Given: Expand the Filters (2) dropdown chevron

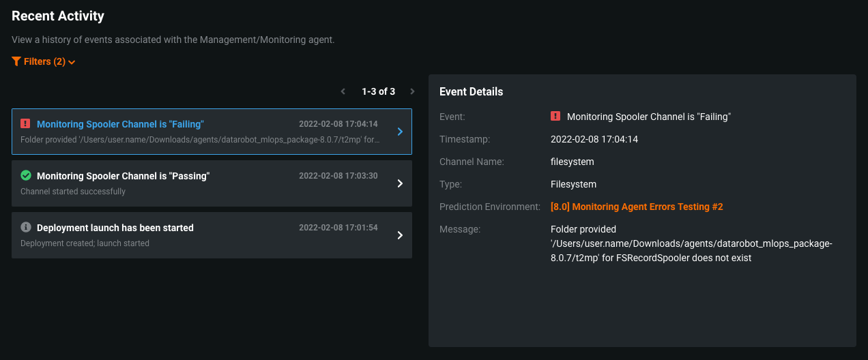Looking at the screenshot, I should [72, 62].
